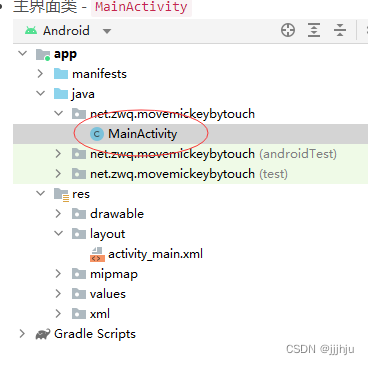Select the res folder label
The height and width of the screenshot is (365, 369).
click(81, 194)
